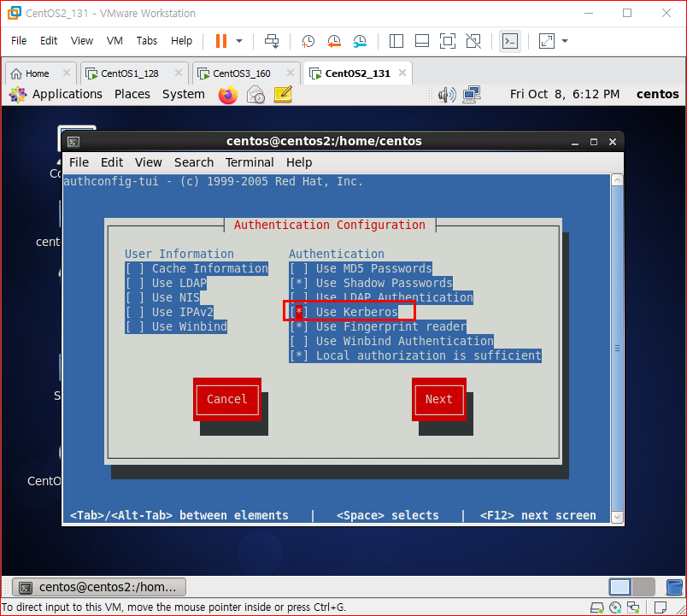The image size is (687, 616).
Task: Open the VMware console view icon
Action: click(510, 42)
